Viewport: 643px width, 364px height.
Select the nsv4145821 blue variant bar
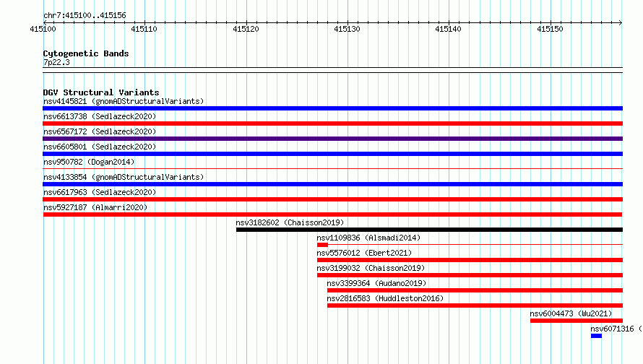point(332,108)
